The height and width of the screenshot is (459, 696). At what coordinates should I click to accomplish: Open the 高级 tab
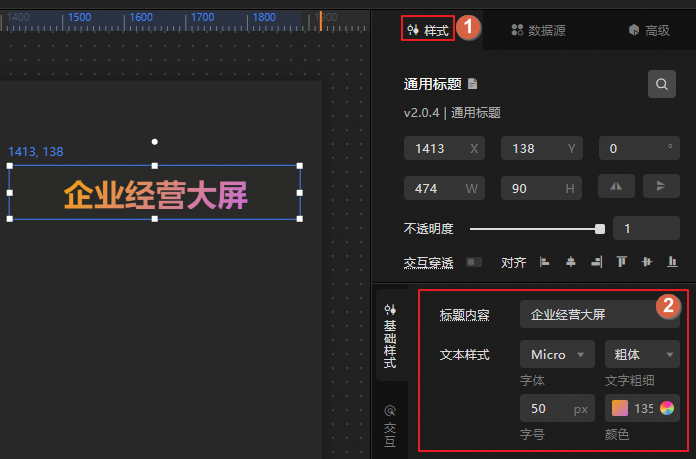[649, 30]
